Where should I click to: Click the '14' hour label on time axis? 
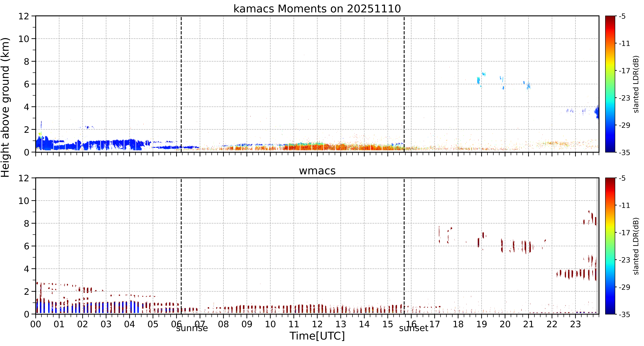(x=364, y=324)
